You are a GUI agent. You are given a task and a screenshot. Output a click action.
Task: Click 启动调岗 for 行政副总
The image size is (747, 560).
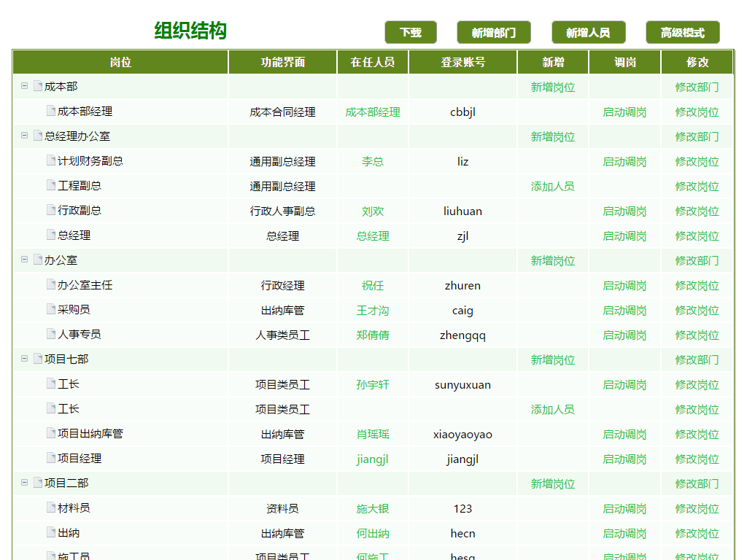click(x=624, y=211)
